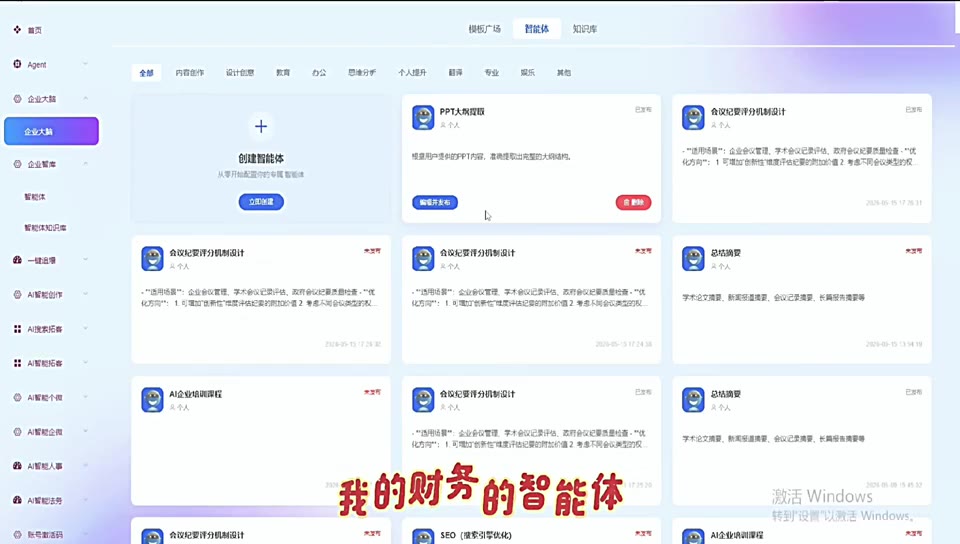Switch to the 模板广场 top tab

click(484, 29)
